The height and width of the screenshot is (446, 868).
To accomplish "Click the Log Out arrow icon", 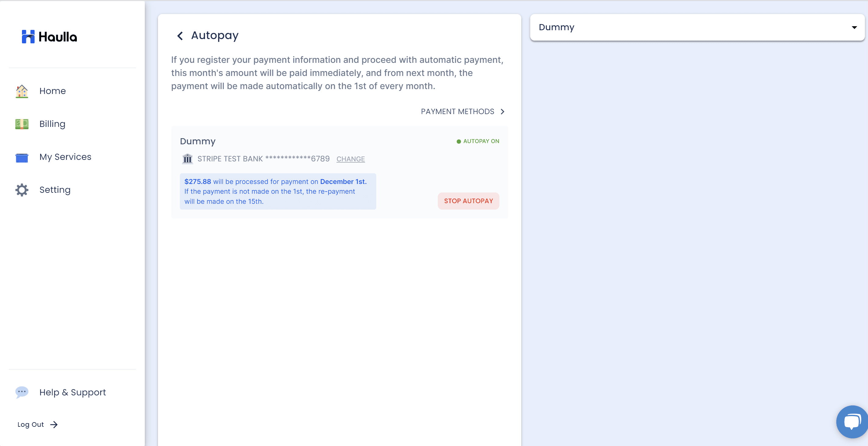I will pos(54,425).
